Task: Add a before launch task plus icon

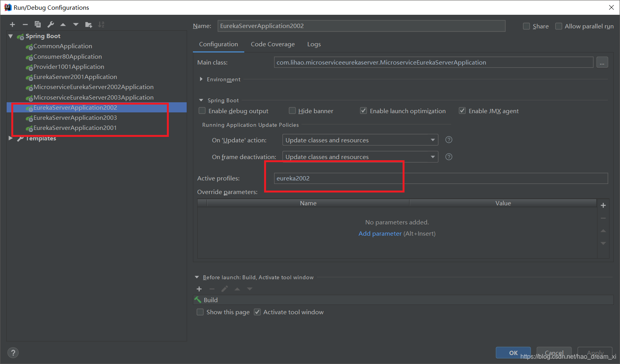Action: [x=199, y=289]
